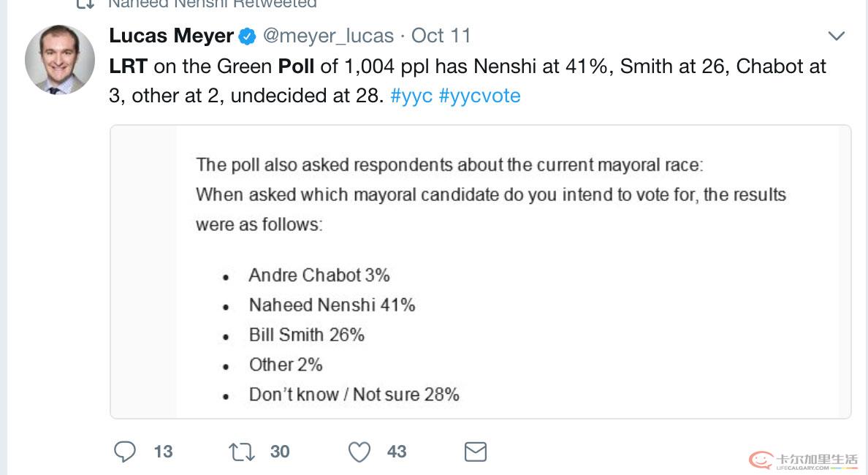Click the reply count 13
Viewport: 868px width, 475px height.
coord(163,452)
